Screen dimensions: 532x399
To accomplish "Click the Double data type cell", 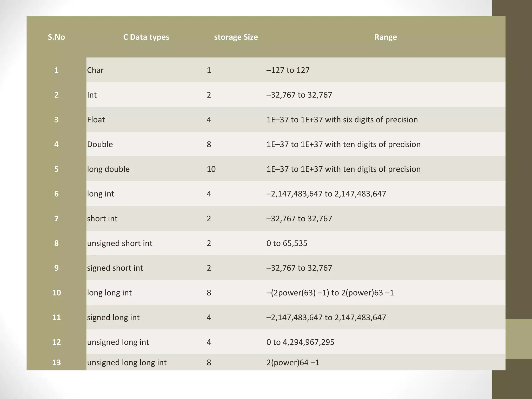I will click(100, 144).
